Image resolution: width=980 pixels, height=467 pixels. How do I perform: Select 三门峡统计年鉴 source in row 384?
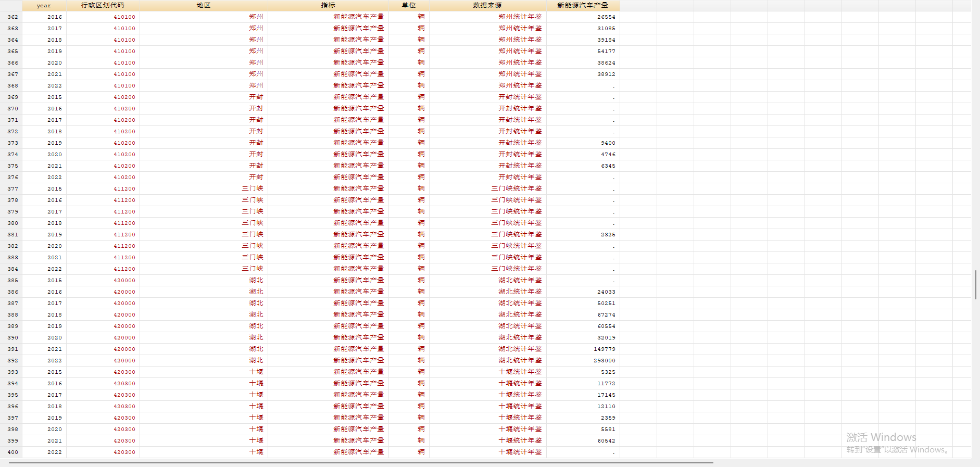pos(517,269)
